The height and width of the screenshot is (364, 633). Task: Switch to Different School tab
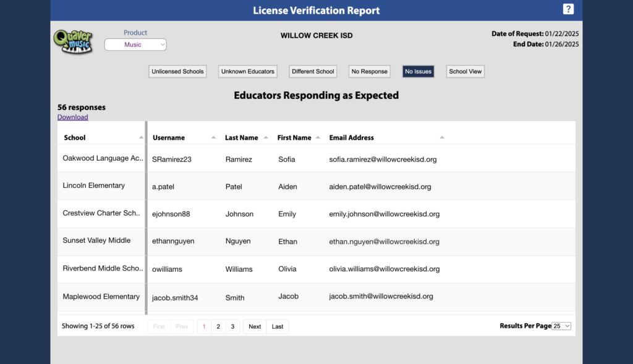(x=313, y=72)
